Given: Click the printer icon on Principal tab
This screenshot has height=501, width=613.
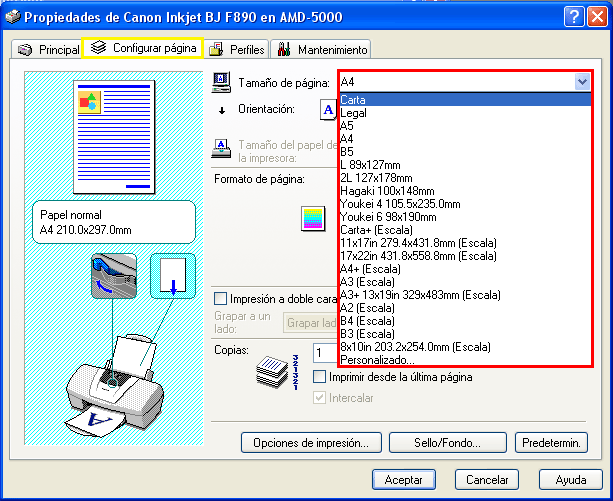Looking at the screenshot, I should (25, 50).
